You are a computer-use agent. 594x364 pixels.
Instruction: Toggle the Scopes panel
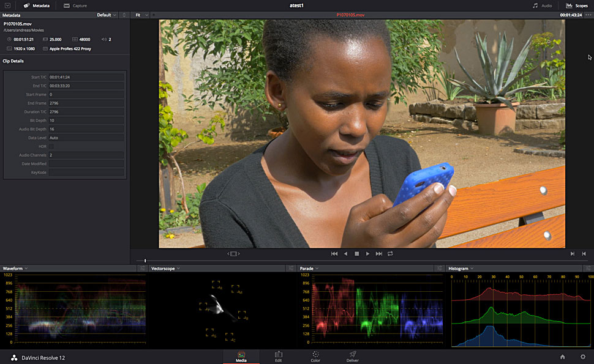click(x=576, y=6)
